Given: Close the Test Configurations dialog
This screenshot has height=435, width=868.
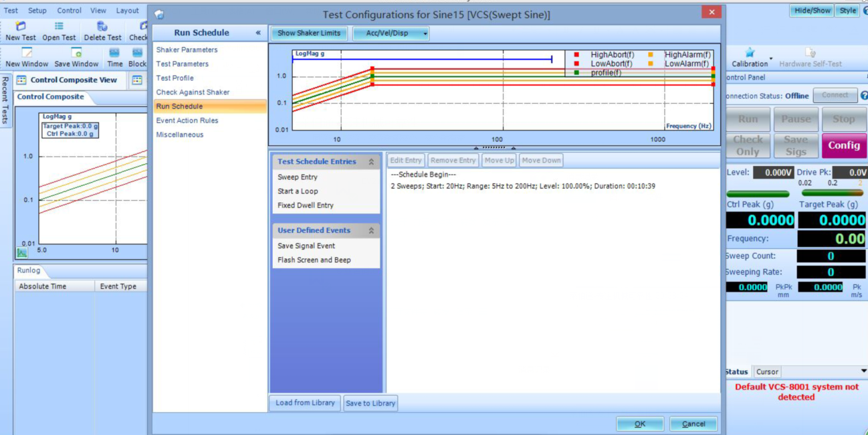Looking at the screenshot, I should [x=712, y=12].
